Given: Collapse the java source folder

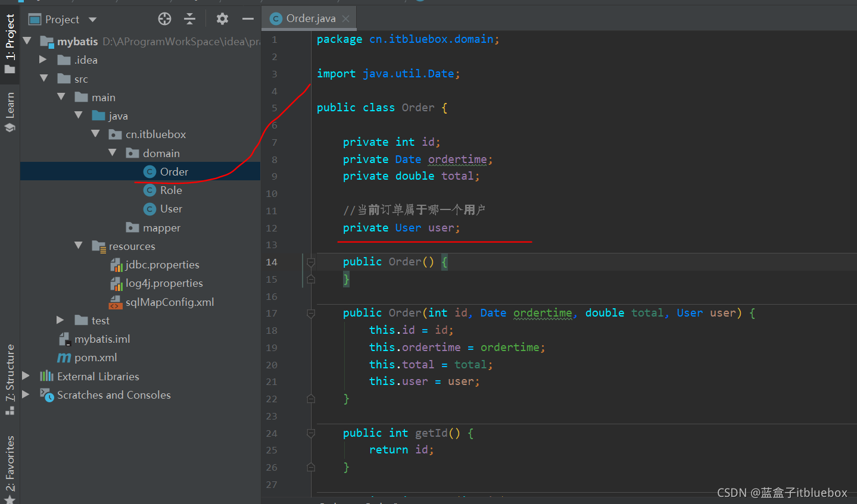Looking at the screenshot, I should (78, 115).
